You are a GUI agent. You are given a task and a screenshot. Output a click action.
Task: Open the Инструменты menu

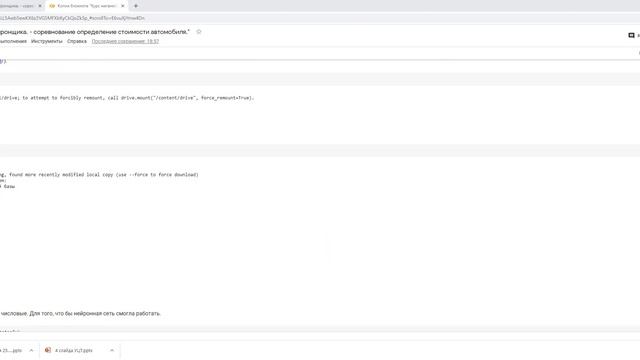click(x=47, y=41)
